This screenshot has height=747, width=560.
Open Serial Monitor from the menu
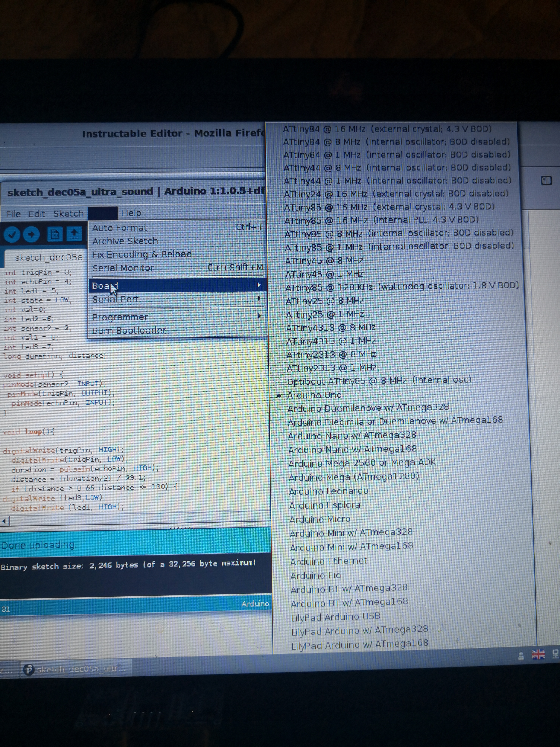tap(123, 268)
